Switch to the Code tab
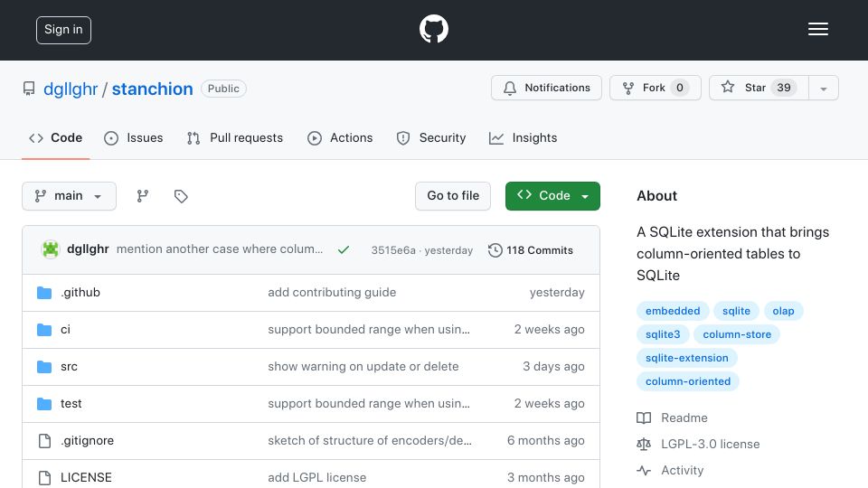Viewport: 868px width, 488px height. (55, 137)
